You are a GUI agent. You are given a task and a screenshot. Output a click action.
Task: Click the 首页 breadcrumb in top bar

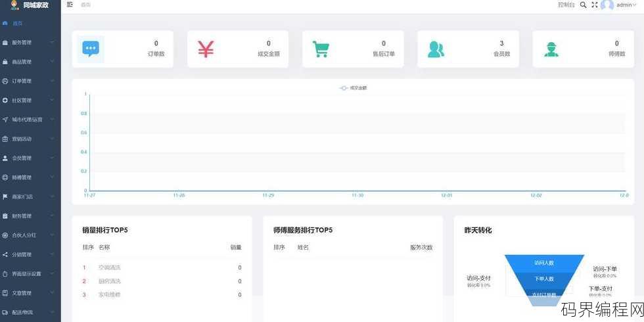[85, 5]
